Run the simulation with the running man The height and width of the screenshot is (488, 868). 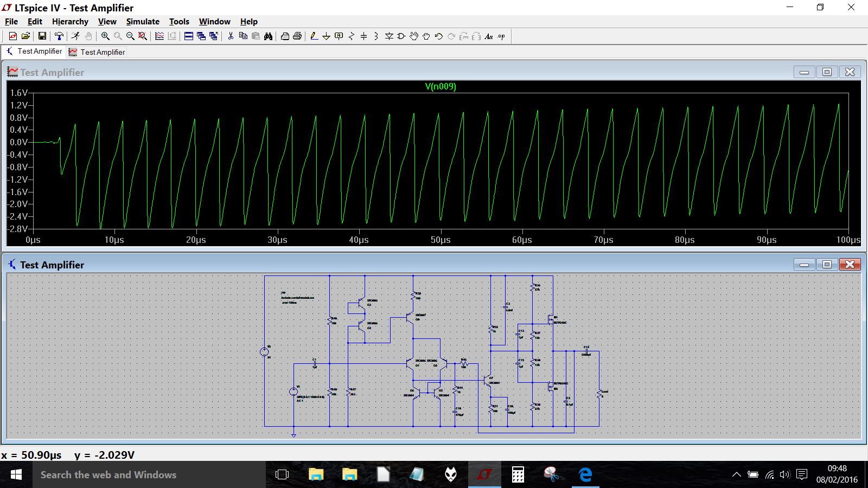click(x=75, y=36)
